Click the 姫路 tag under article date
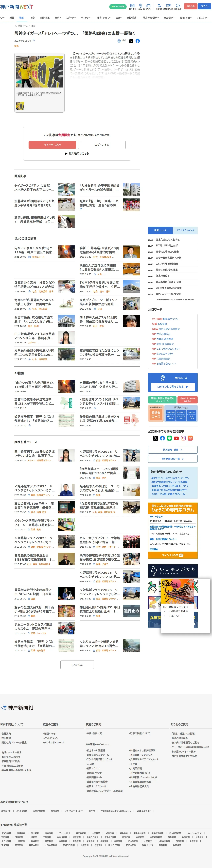This screenshot has width=212, height=868. [x=17, y=46]
